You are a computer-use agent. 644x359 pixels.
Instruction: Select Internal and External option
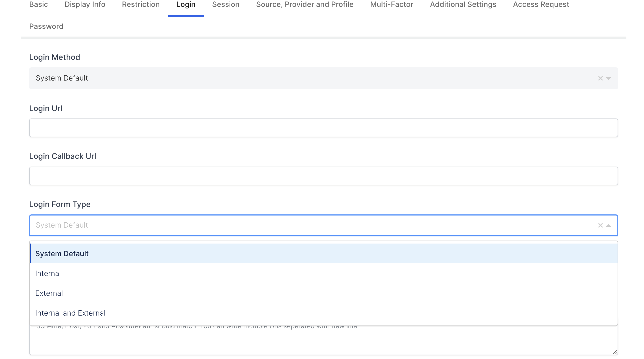pyautogui.click(x=70, y=313)
